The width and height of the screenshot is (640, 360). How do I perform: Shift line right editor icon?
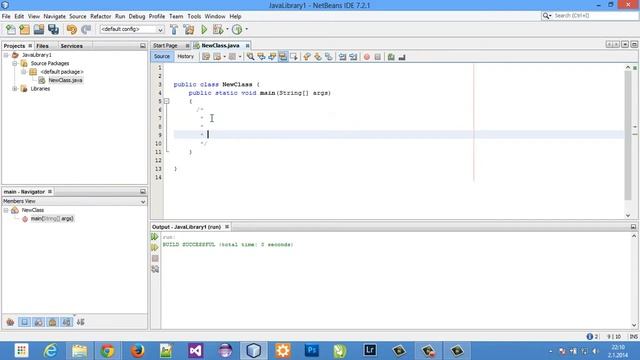pyautogui.click(x=353, y=57)
